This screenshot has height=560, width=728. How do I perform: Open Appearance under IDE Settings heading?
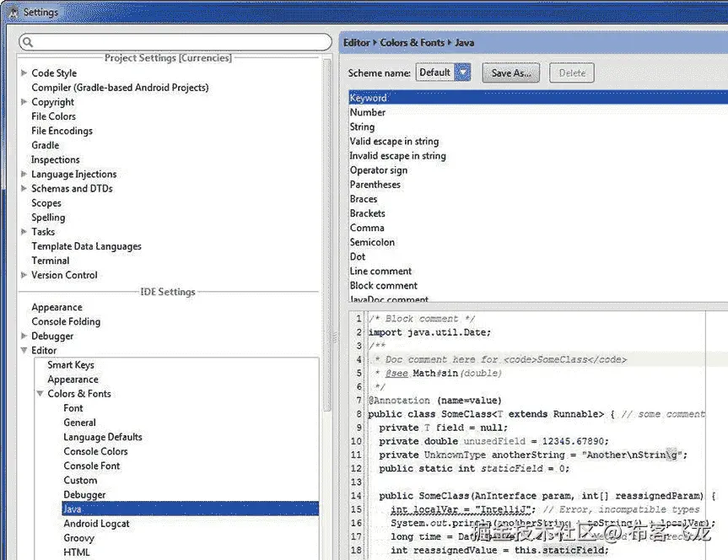click(x=57, y=307)
